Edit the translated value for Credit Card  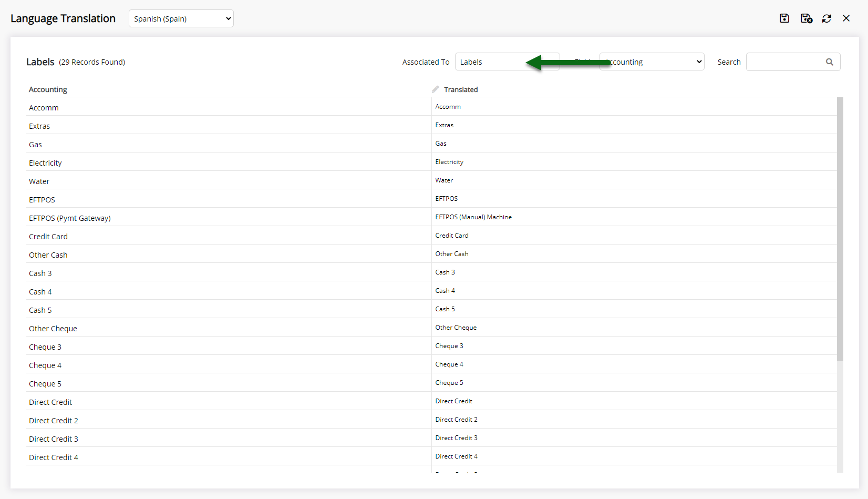click(634, 236)
